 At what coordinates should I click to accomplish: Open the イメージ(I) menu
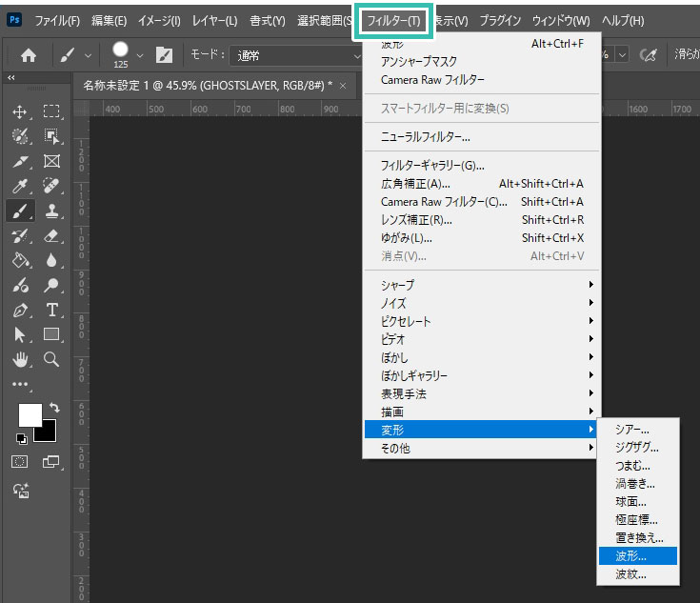[x=159, y=21]
